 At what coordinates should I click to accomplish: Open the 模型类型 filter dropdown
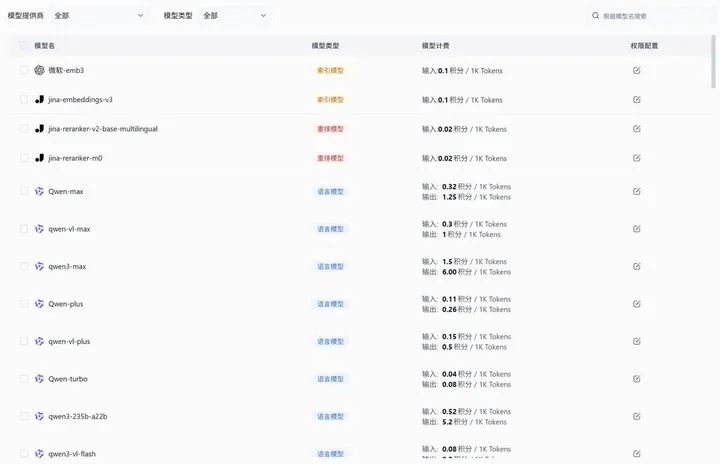[235, 16]
